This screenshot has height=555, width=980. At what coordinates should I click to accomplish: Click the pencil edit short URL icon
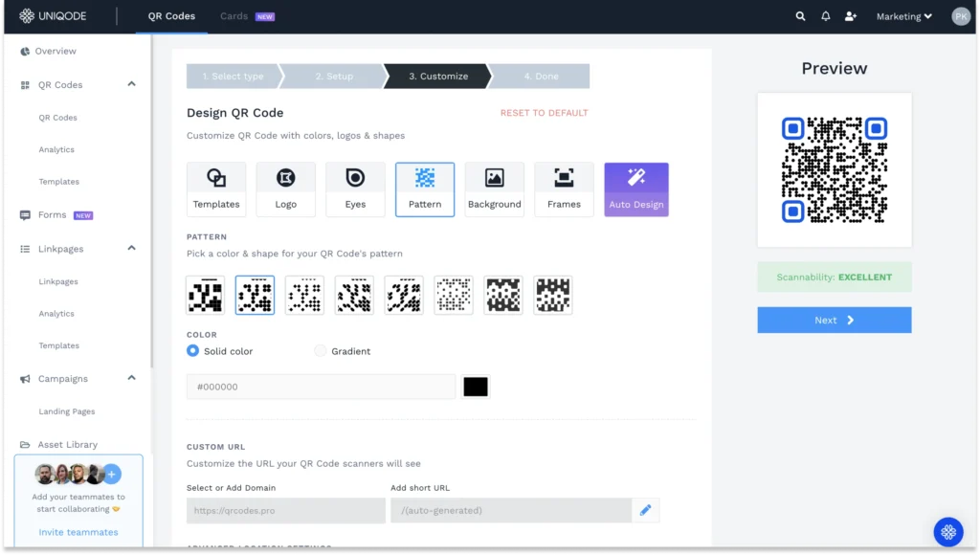(x=646, y=511)
